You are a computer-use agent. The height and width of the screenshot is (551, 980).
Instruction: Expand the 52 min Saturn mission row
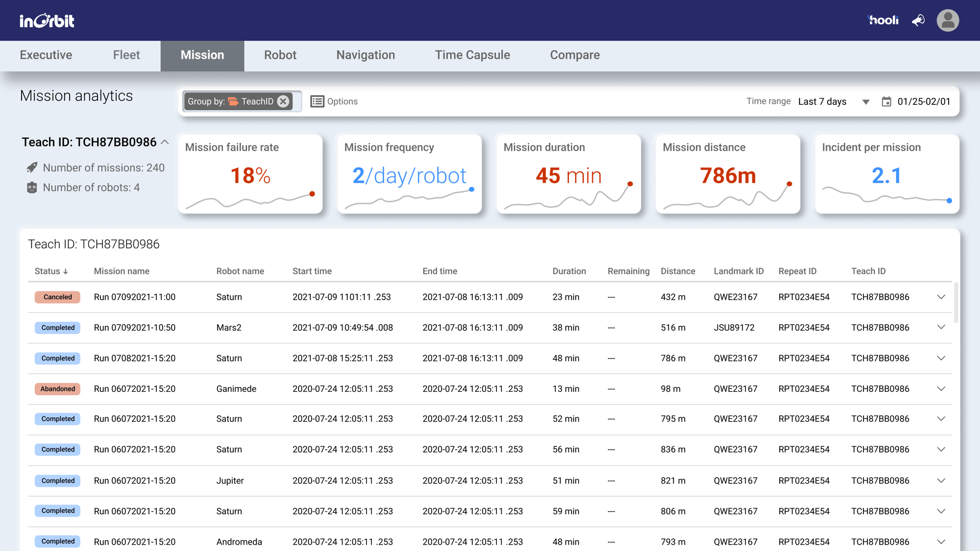coord(941,419)
